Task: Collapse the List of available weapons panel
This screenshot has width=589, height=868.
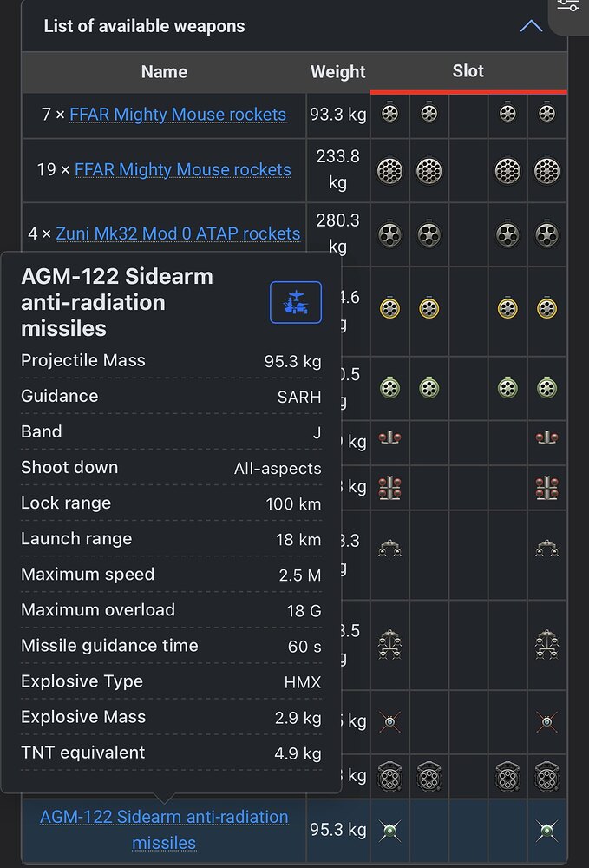Action: click(531, 26)
